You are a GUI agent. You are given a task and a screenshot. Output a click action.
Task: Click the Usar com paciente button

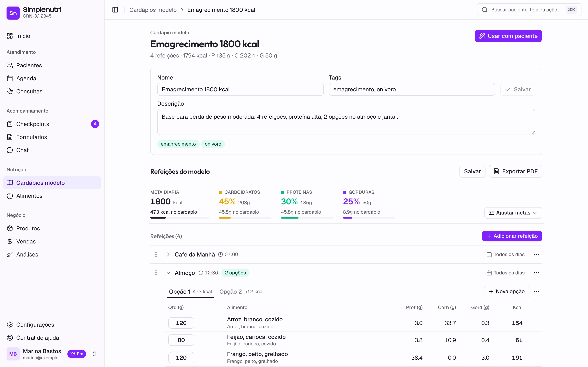pos(508,36)
